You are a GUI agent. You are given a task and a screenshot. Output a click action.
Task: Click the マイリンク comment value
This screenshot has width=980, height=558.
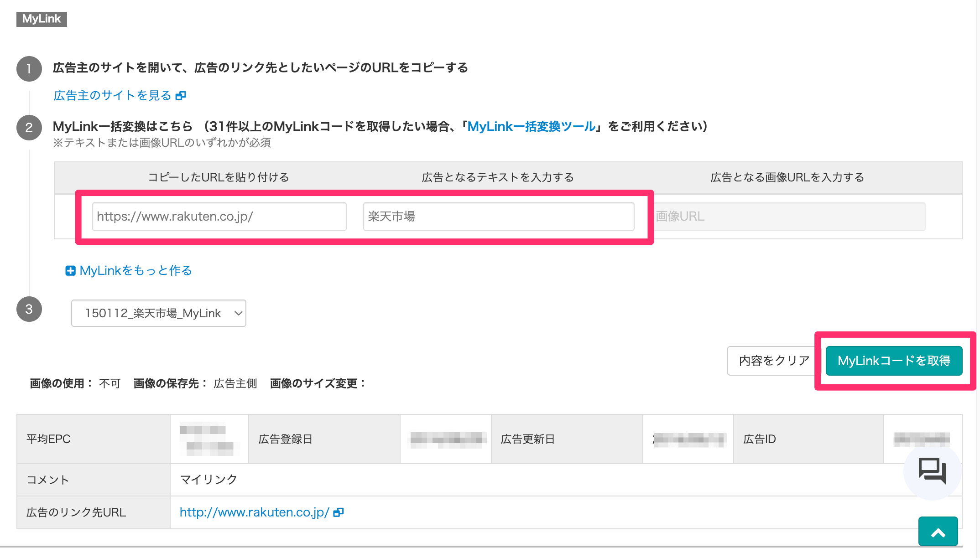click(209, 480)
